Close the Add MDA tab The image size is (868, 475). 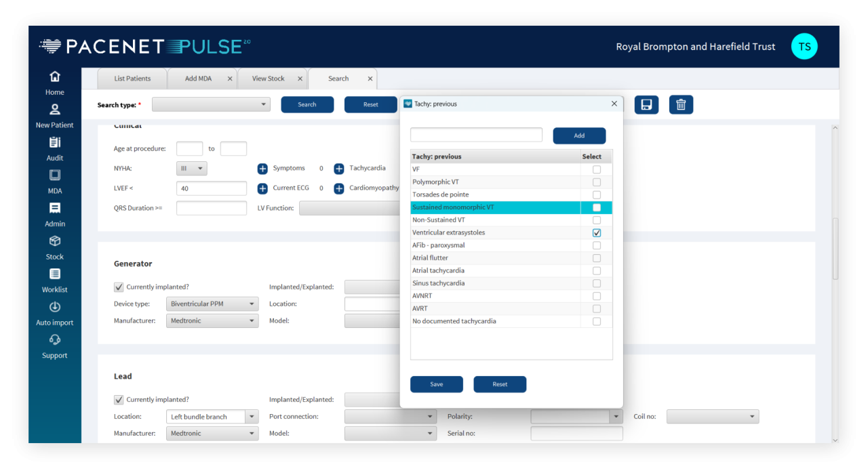point(230,79)
